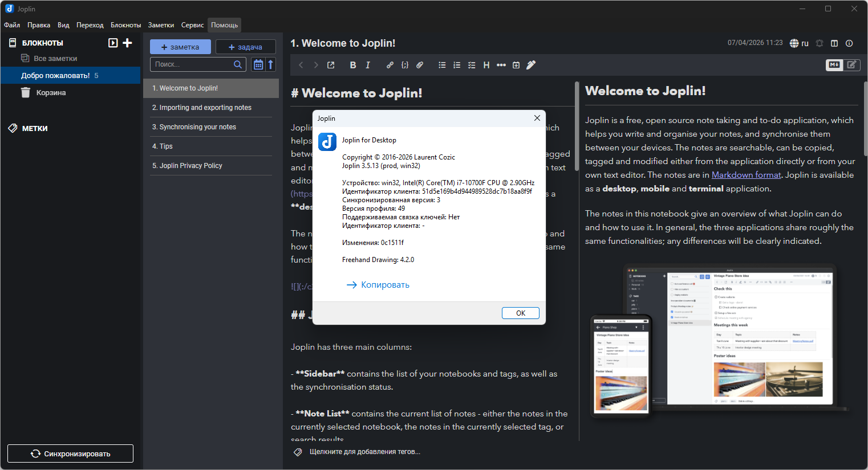Open the Правка menu

(39, 25)
